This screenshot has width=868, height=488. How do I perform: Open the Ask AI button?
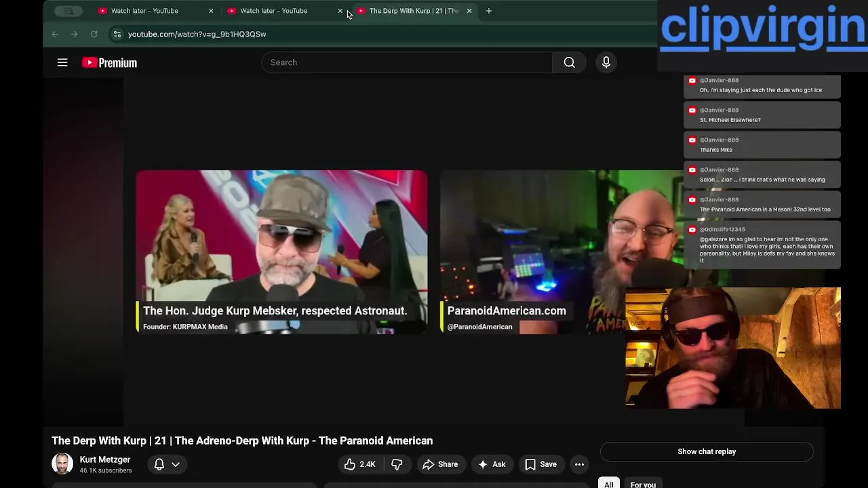492,464
